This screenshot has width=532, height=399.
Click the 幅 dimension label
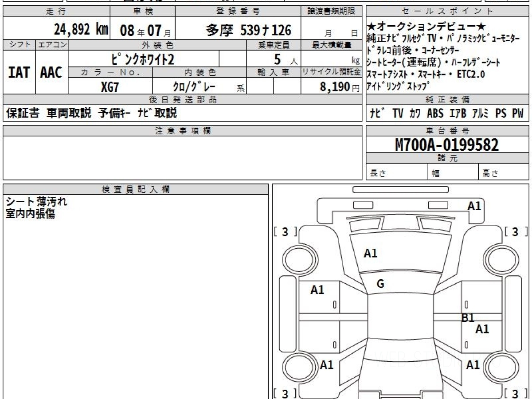pos(436,174)
